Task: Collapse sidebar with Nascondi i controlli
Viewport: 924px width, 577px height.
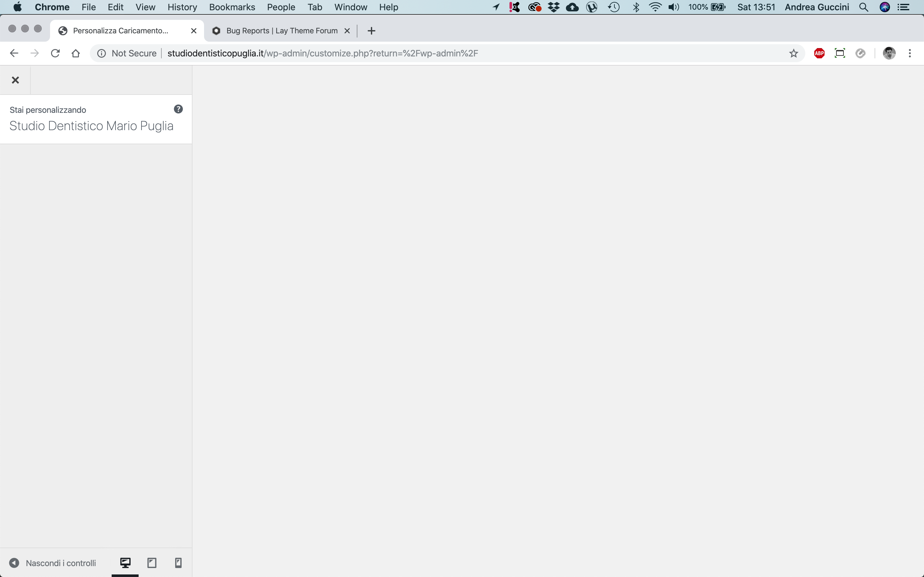Action: pos(53,563)
